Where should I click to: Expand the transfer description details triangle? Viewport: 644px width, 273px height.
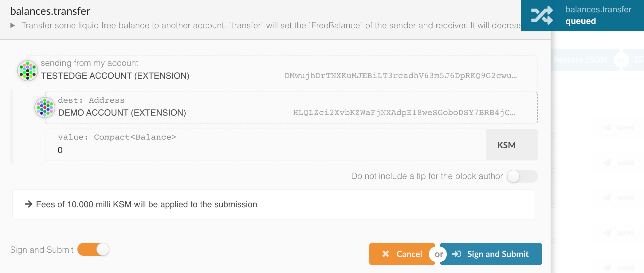(13, 25)
